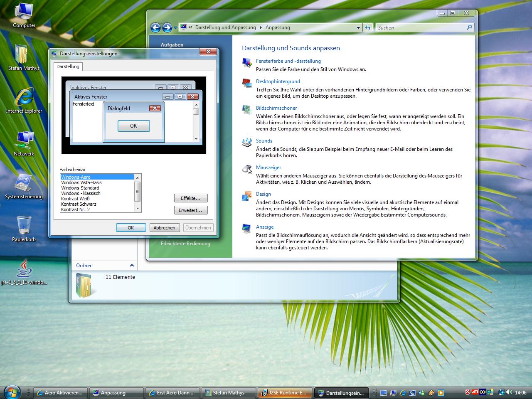Switch to the Darstellung tab
This screenshot has width=532, height=399.
[68, 66]
